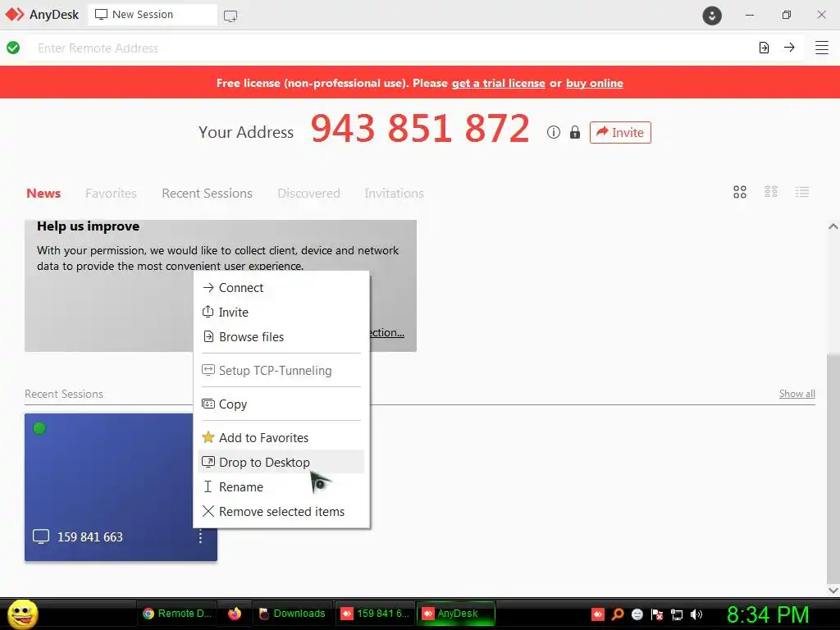Open the volume tray icon
This screenshot has width=840, height=630.
pos(696,614)
